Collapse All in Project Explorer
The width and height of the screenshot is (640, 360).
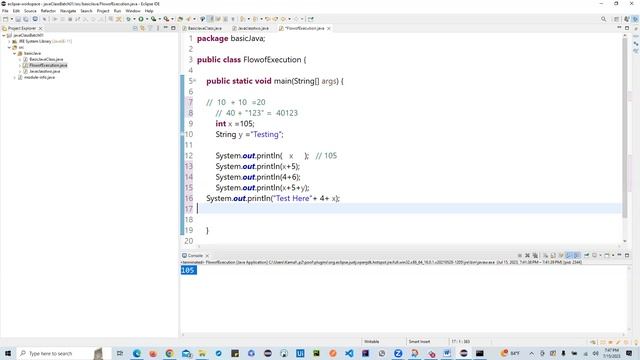[135, 28]
